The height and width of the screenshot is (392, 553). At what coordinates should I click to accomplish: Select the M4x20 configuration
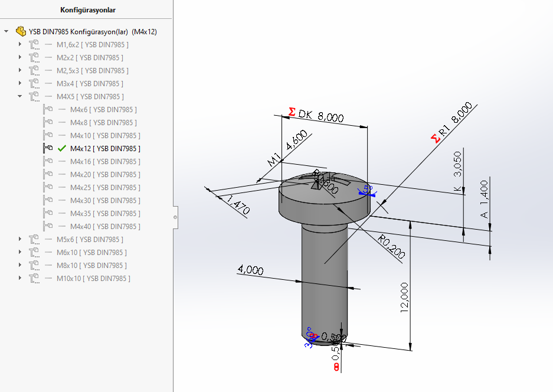(x=104, y=174)
